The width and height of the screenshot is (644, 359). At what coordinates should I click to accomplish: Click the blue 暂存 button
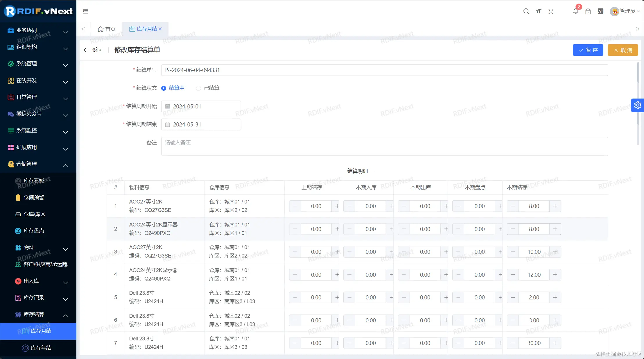click(588, 50)
